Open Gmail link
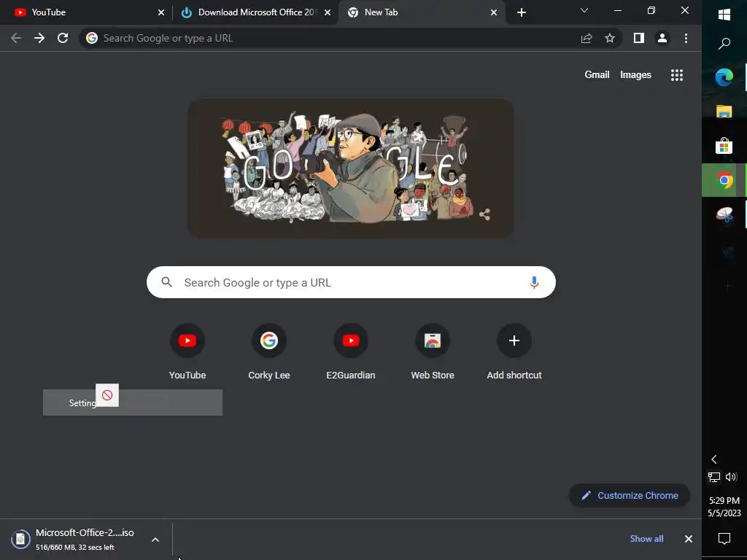747x560 pixels. [597, 75]
